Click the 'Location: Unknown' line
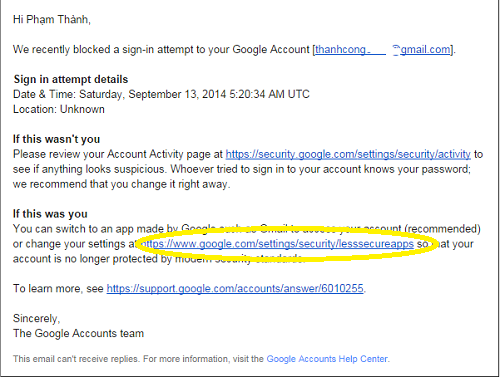 click(x=59, y=109)
